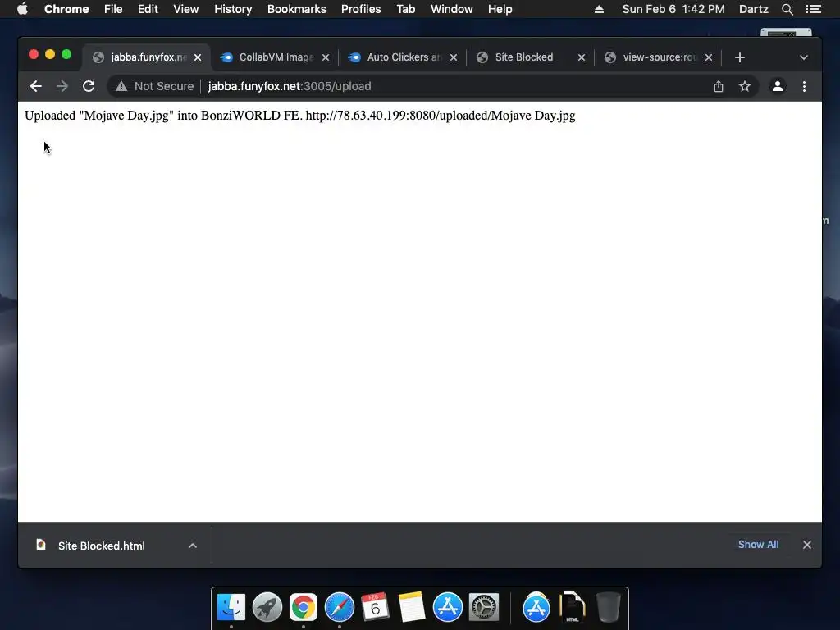Go back with the browser back arrow
840x630 pixels.
pyautogui.click(x=36, y=86)
